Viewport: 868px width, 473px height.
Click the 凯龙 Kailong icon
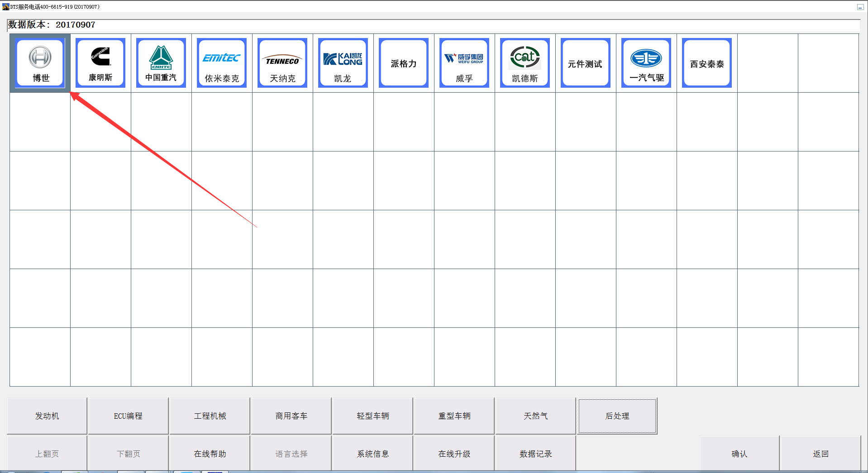[343, 62]
